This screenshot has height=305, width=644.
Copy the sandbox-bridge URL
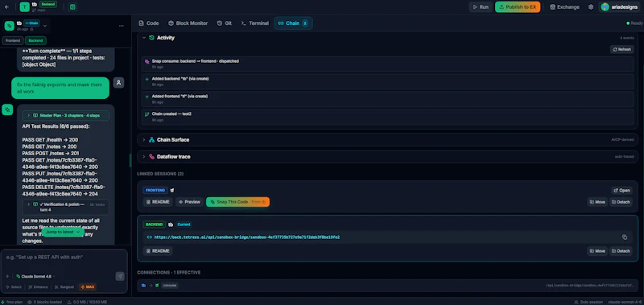pos(625,237)
